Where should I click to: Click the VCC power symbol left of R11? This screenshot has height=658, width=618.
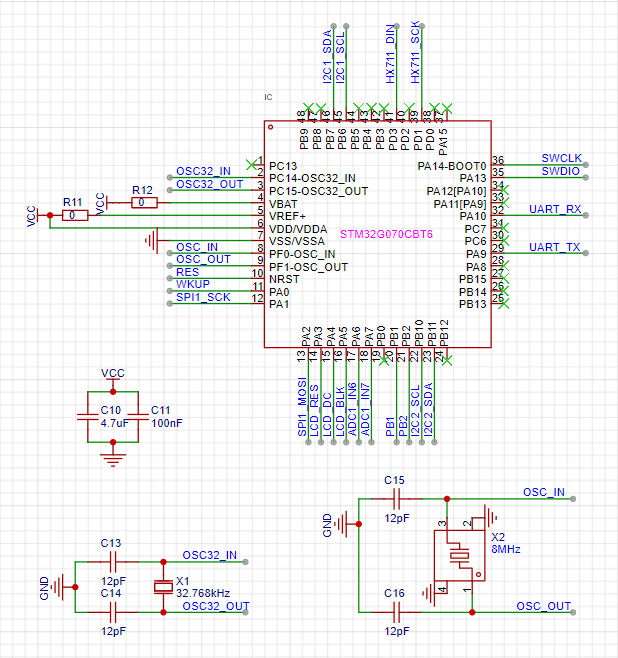pyautogui.click(x=32, y=216)
